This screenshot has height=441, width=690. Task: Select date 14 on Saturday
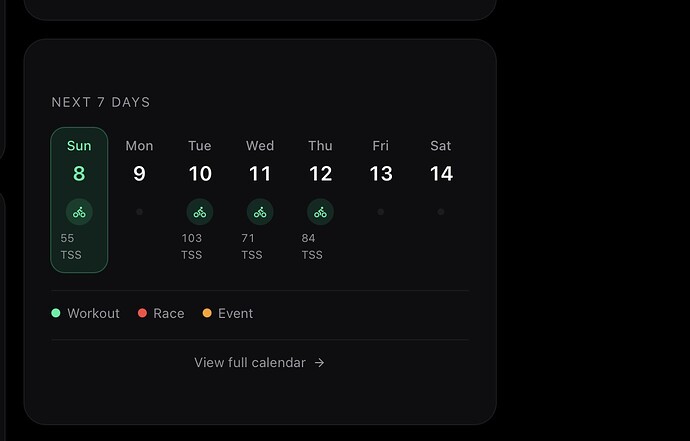[441, 174]
